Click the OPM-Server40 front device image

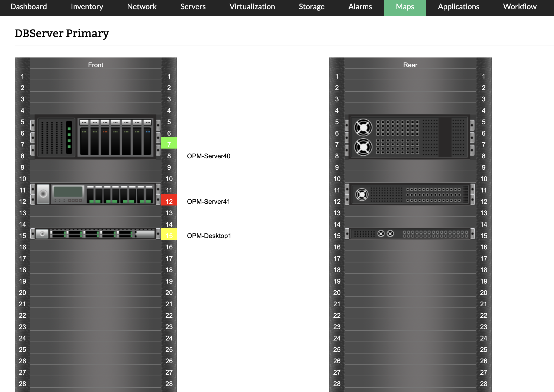tap(95, 137)
